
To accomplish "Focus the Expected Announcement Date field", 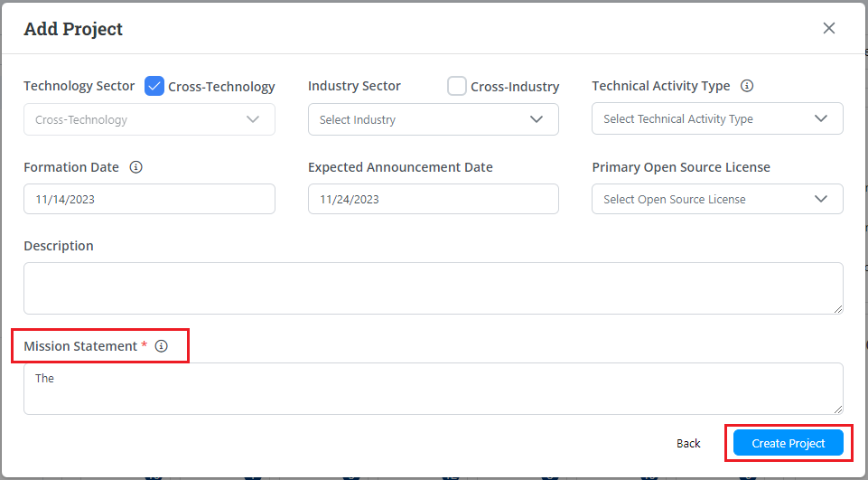I will [433, 199].
